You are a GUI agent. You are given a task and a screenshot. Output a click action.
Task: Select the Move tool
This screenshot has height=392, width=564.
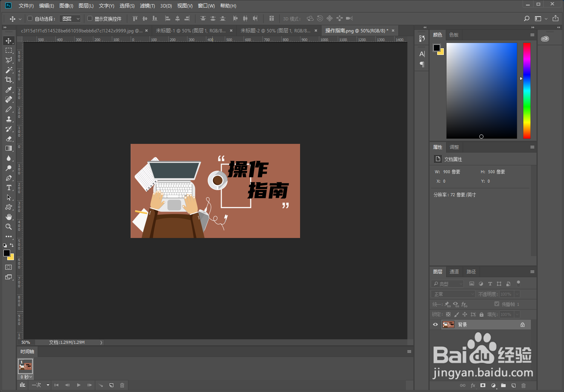pyautogui.click(x=9, y=41)
